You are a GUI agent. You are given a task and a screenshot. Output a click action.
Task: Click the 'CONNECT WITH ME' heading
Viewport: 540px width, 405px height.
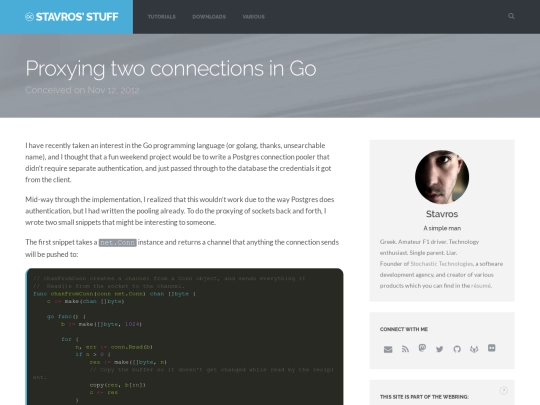coord(404,329)
